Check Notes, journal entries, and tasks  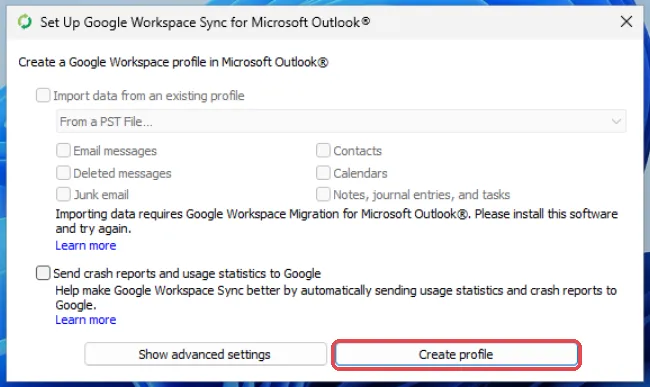pos(323,194)
